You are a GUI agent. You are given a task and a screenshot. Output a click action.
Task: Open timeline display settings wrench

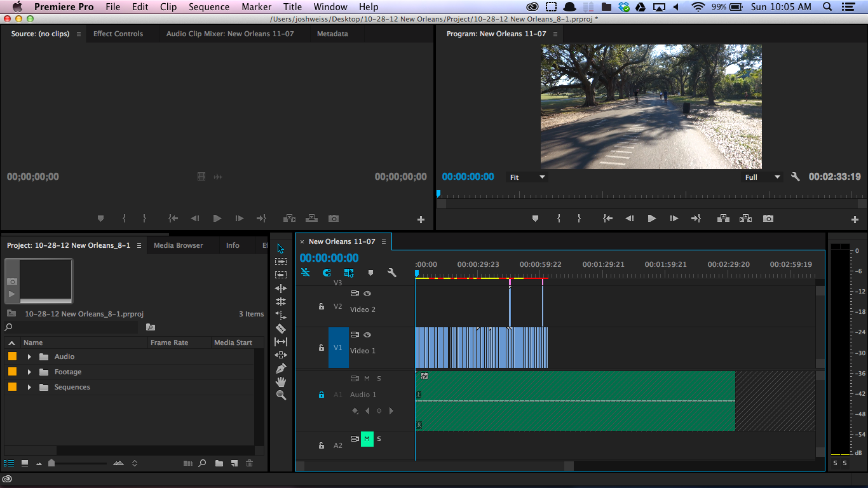click(392, 273)
